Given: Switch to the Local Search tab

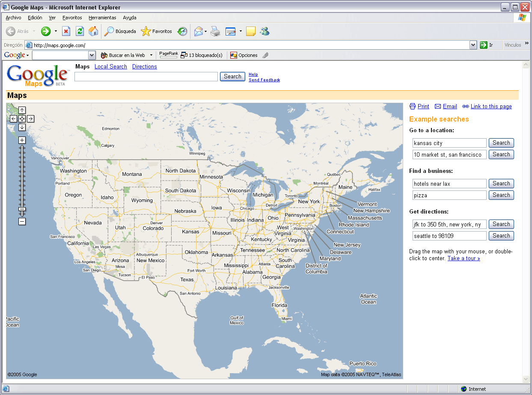Looking at the screenshot, I should (x=111, y=66).
